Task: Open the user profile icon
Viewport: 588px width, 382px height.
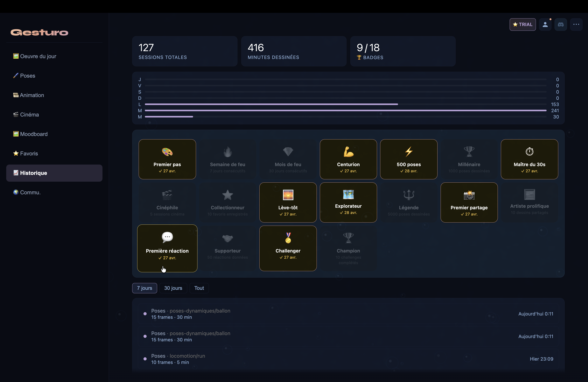Action: [545, 25]
